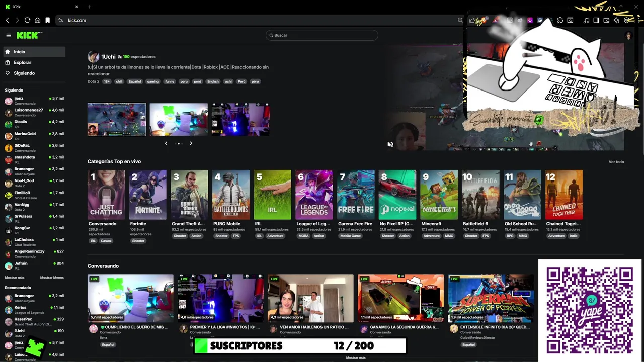Expand following list with Mostrar más
The height and width of the screenshot is (362, 644).
15,278
